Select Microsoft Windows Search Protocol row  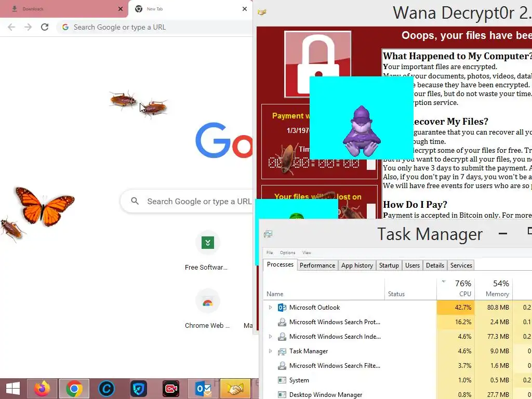397,322
